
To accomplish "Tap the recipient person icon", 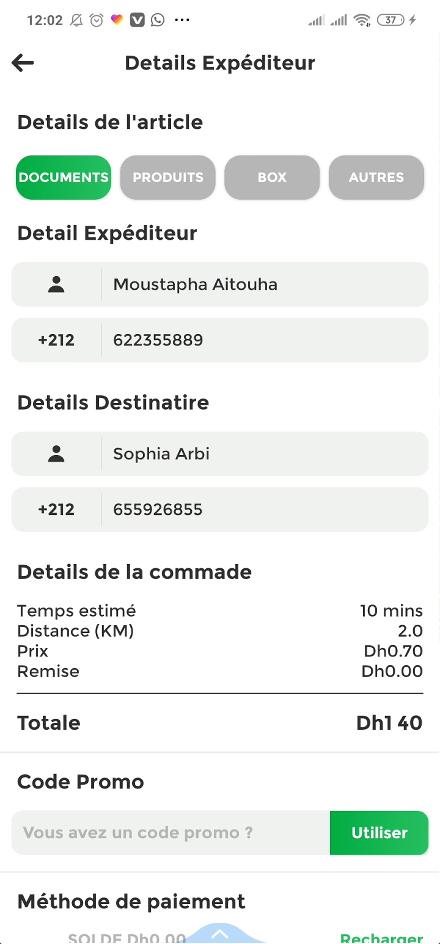I will coord(56,453).
